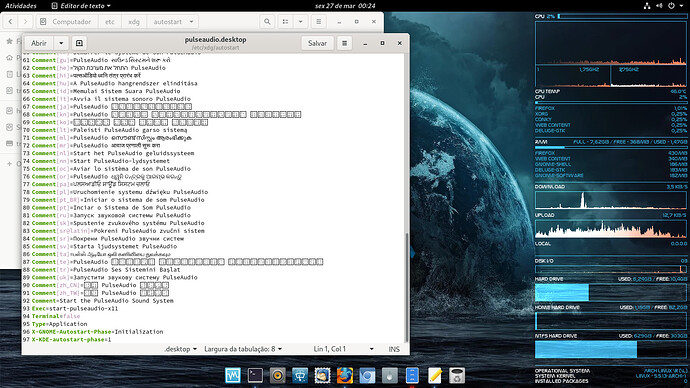
Task: Open the grey Deluge dock icon
Action: 390,375
